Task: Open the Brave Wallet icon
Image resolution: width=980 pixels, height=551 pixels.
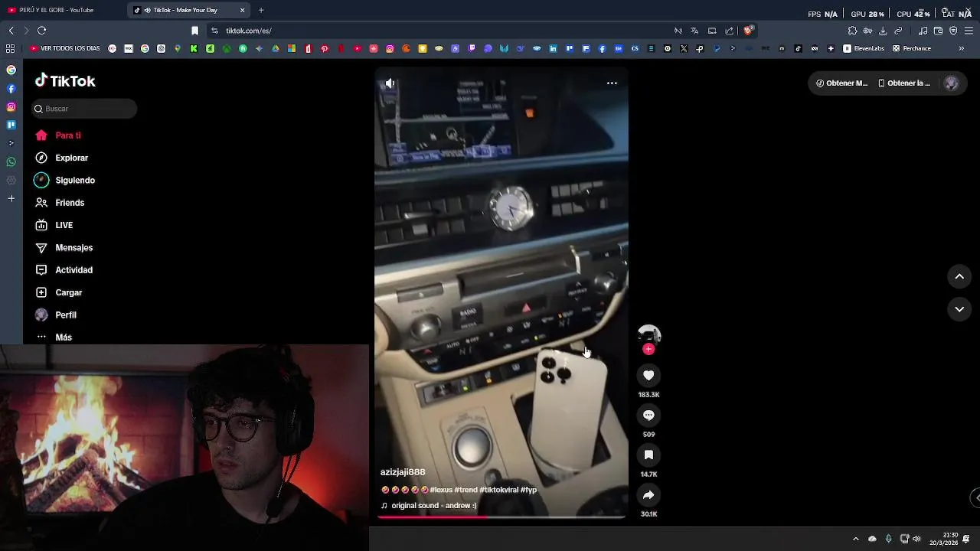Action: (x=938, y=31)
